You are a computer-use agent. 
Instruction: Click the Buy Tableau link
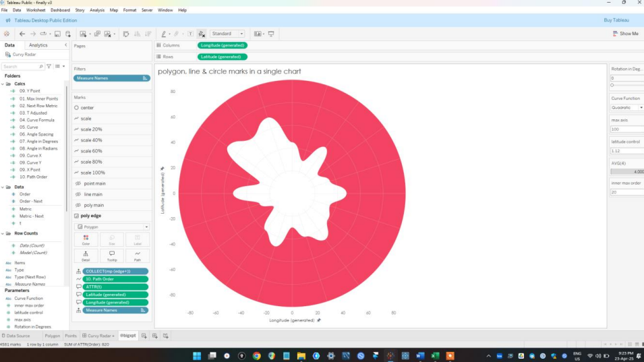click(616, 20)
